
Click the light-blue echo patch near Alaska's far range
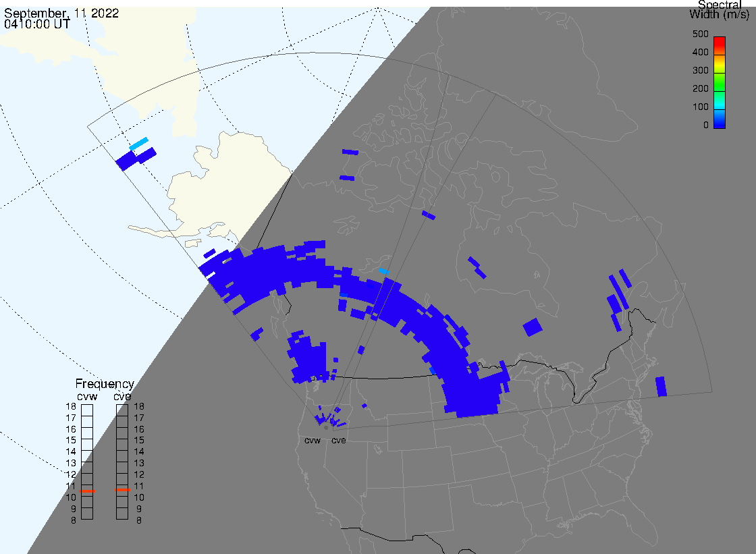point(139,144)
